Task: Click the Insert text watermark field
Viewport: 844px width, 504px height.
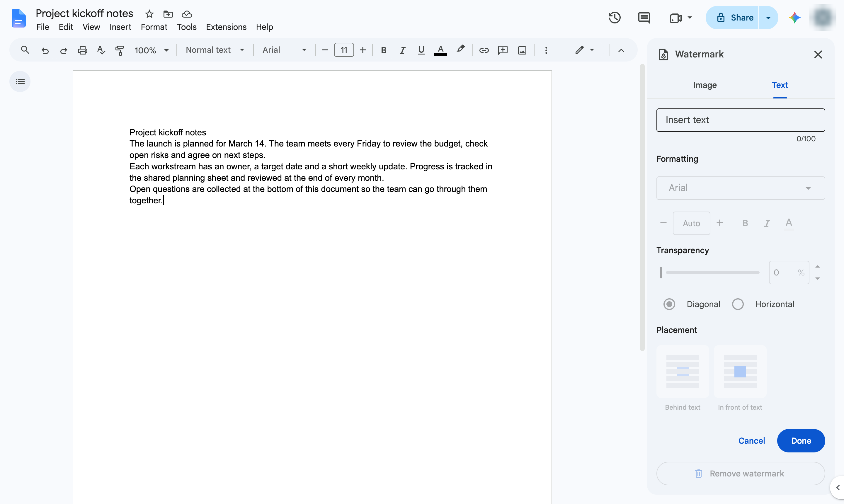Action: tap(741, 120)
